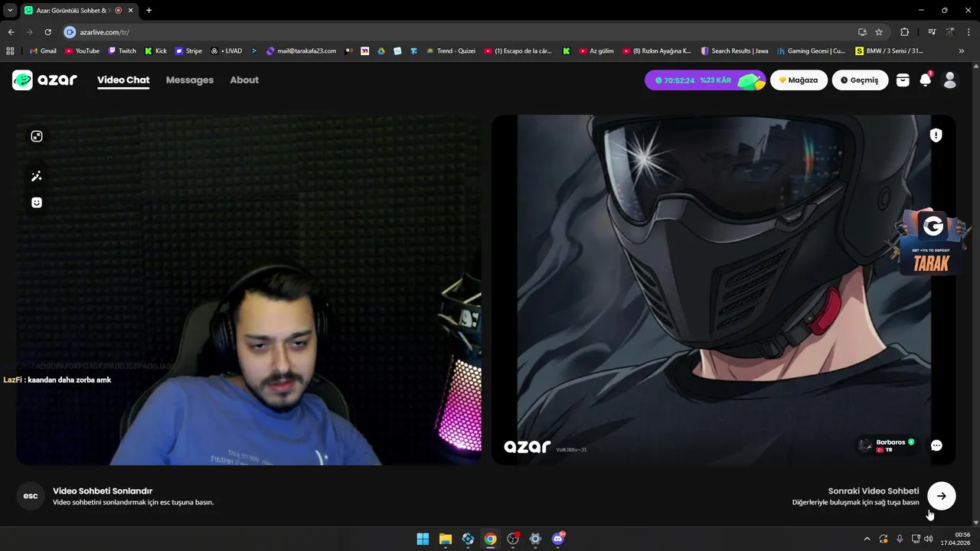Open the Chrome extensions puzzle icon
980x551 pixels.
pos(905,32)
